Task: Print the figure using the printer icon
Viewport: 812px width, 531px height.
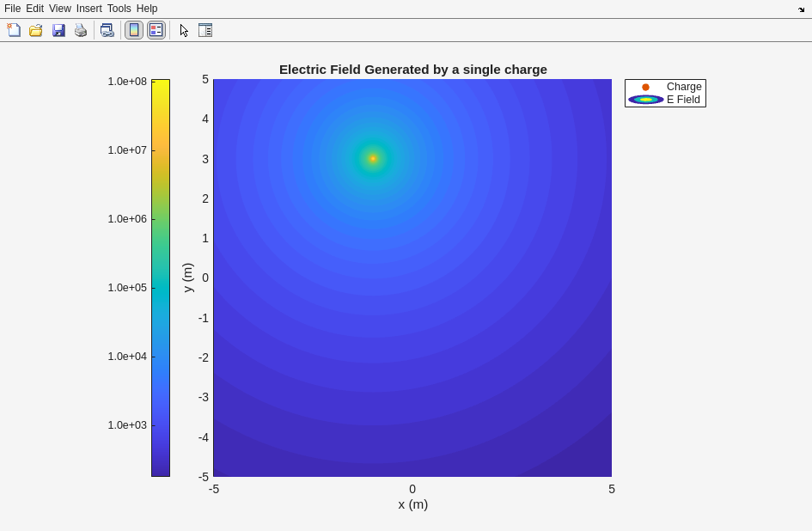Action: (81, 30)
